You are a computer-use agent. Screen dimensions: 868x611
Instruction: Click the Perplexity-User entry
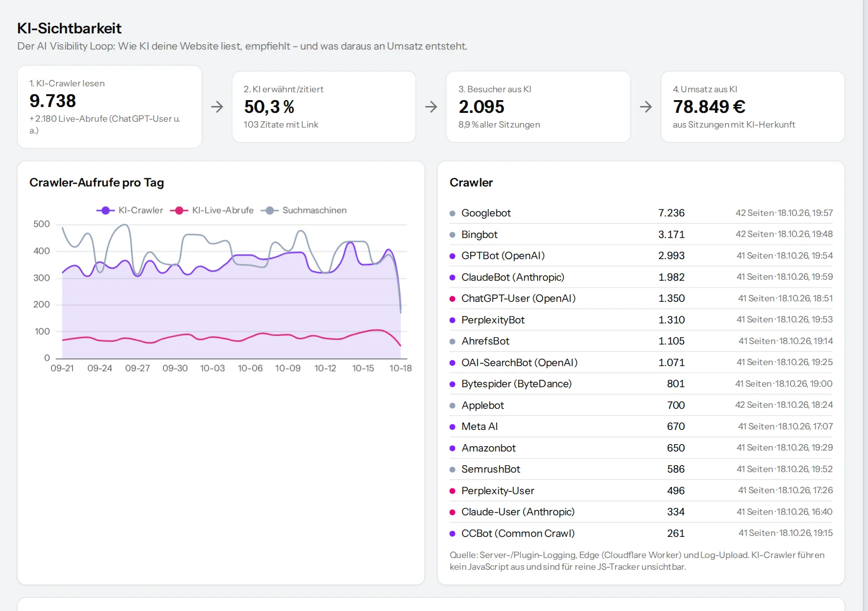tap(641, 490)
